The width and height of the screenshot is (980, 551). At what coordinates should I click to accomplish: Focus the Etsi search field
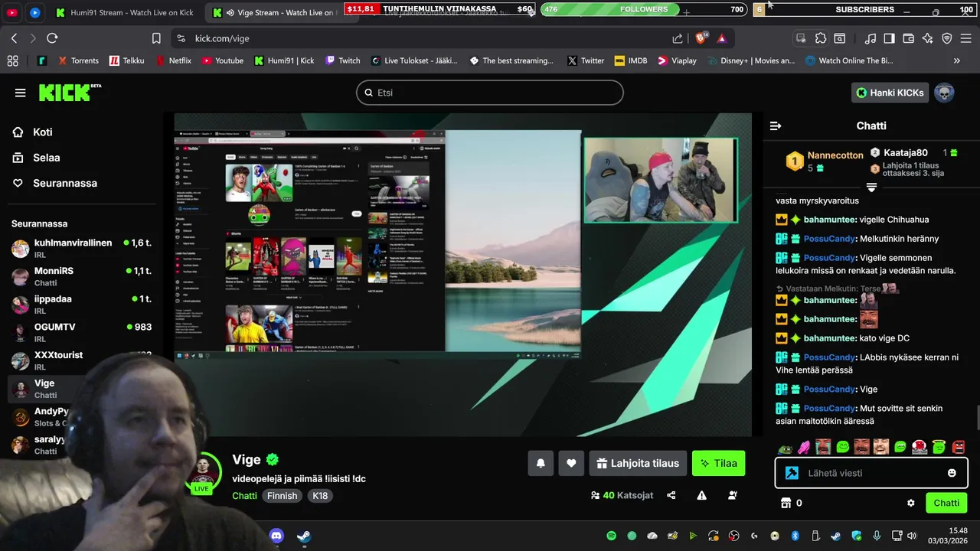490,93
